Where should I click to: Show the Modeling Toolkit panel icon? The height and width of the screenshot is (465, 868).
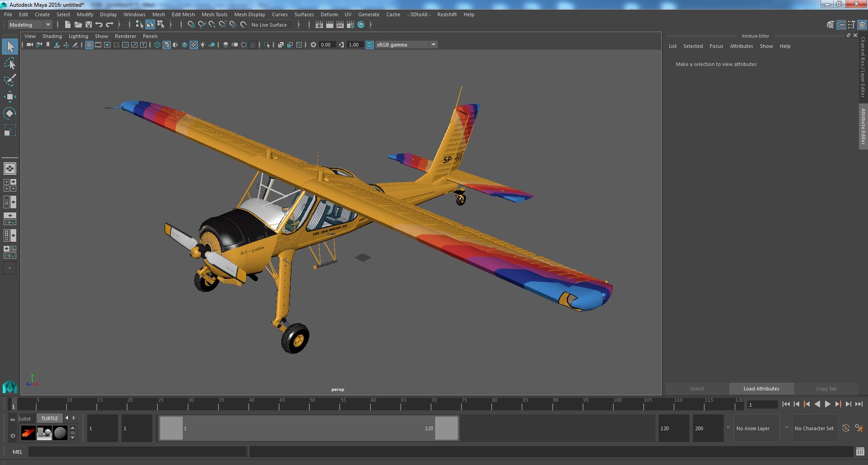(830, 25)
